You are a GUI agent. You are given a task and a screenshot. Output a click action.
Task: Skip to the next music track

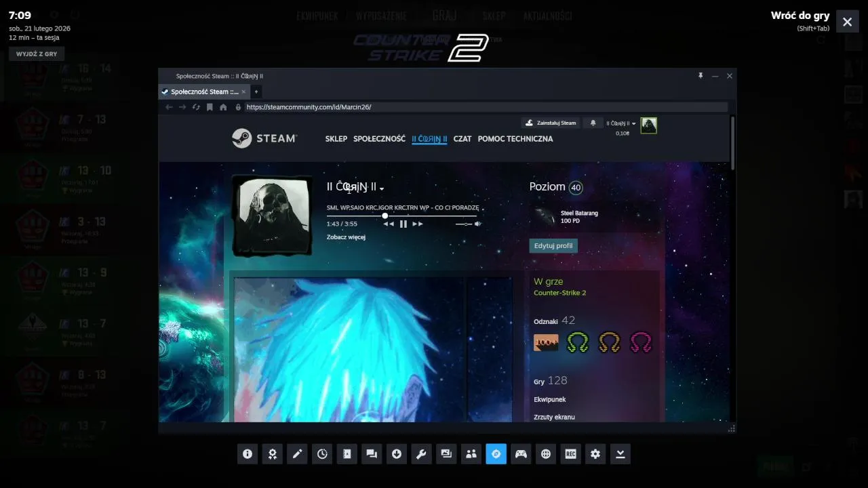[418, 224]
